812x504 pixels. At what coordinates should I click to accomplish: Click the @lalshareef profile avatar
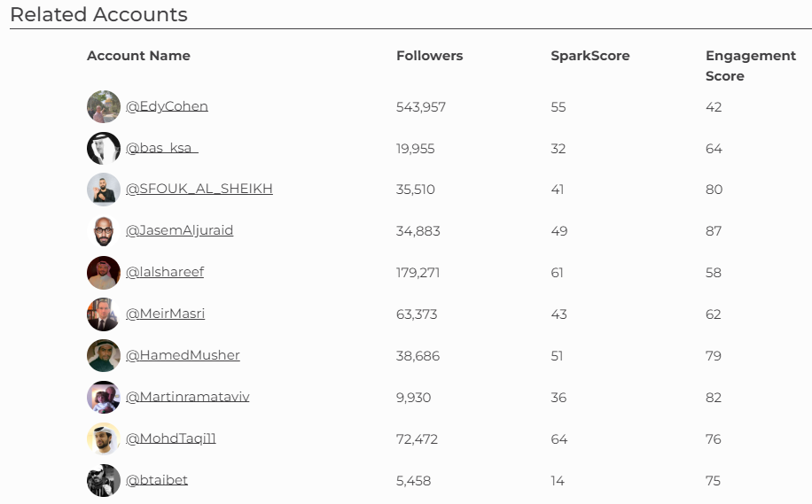pyautogui.click(x=104, y=273)
